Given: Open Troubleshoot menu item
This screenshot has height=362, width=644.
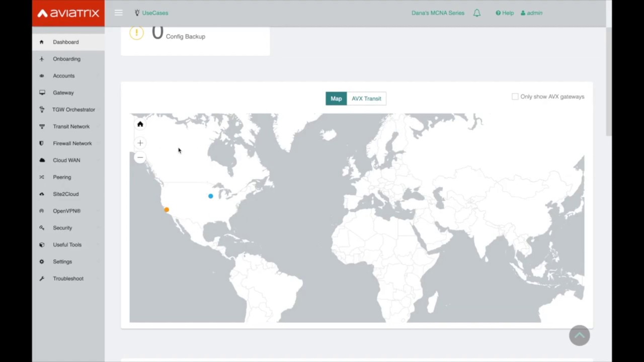Looking at the screenshot, I should (68, 279).
